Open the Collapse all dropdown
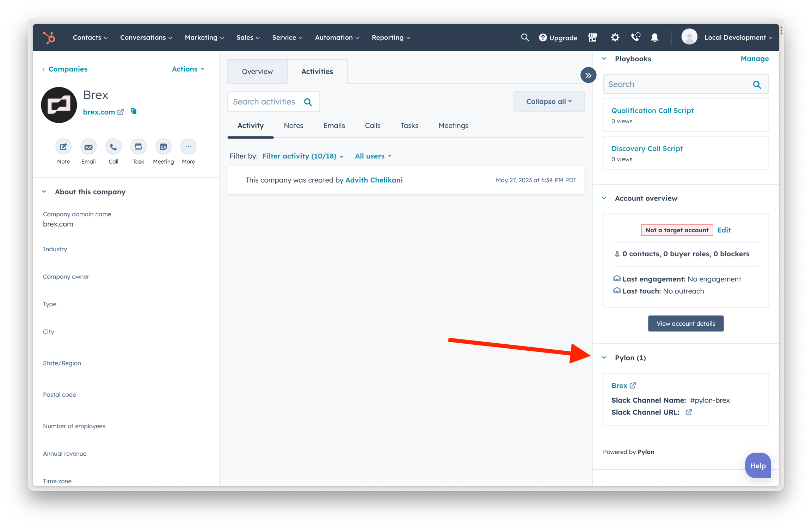This screenshot has height=528, width=812. tap(548, 102)
